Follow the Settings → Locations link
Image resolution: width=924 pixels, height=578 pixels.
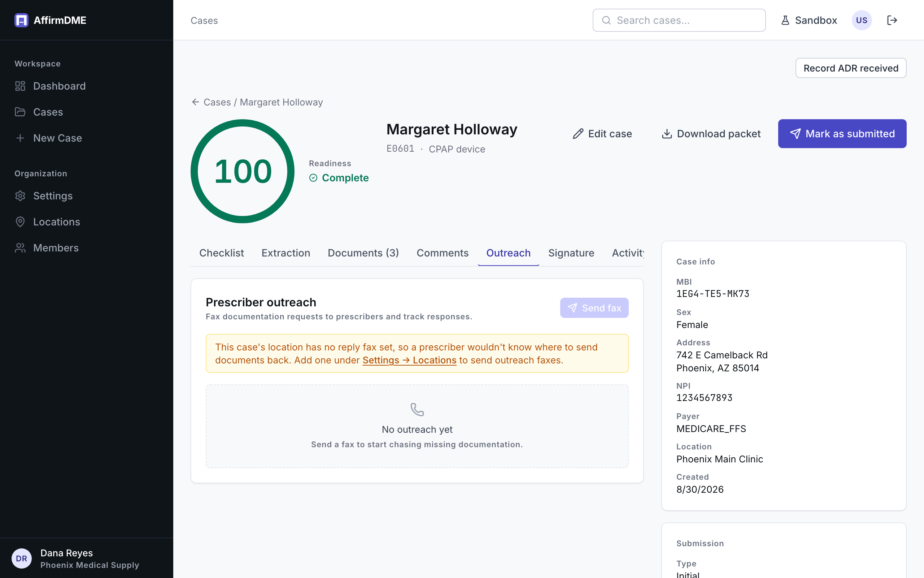click(x=409, y=361)
